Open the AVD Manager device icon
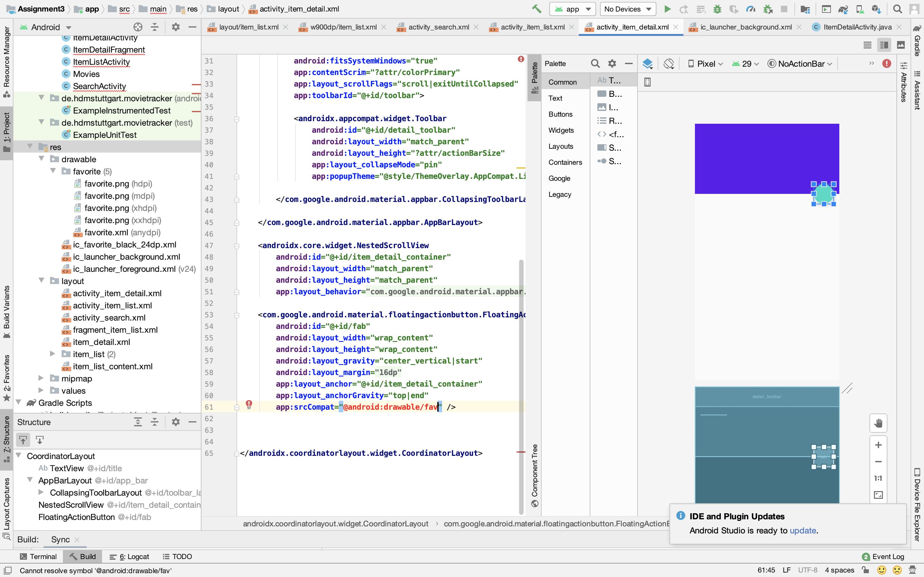 pos(860,9)
